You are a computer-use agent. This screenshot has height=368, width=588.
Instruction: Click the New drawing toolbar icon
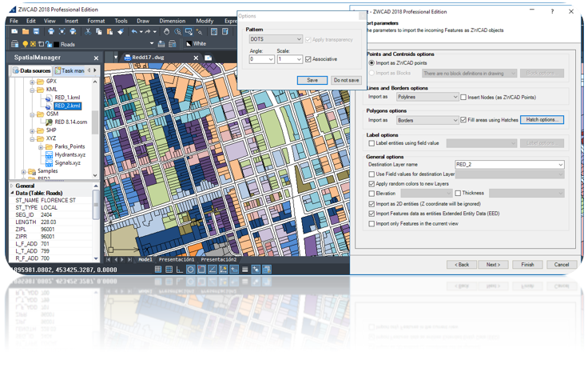14,31
